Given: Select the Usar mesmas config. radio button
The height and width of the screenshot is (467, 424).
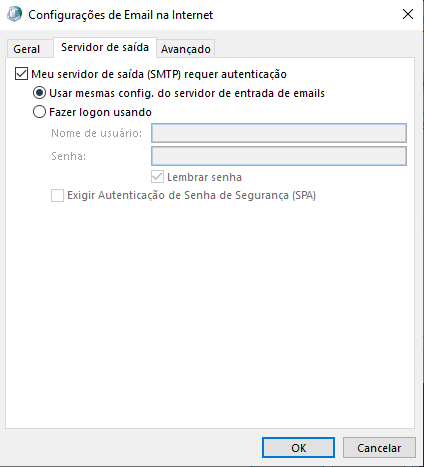Looking at the screenshot, I should coord(39,93).
